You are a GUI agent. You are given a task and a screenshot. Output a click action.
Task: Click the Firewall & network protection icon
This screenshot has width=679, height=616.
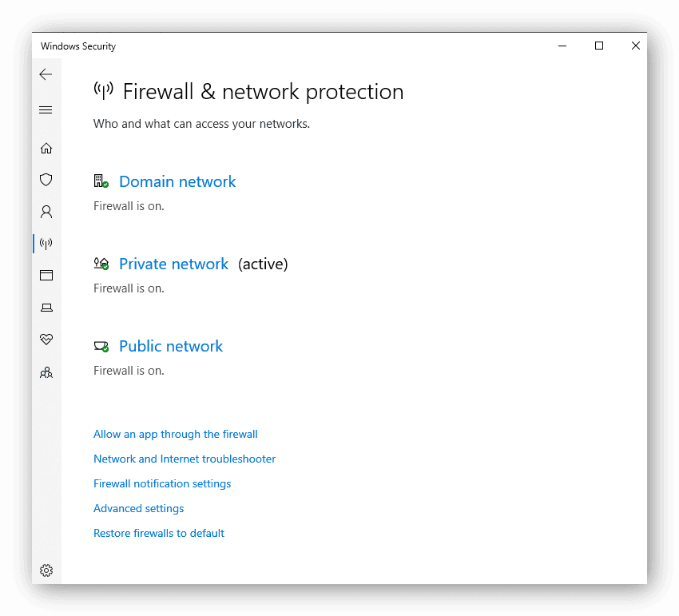click(46, 244)
